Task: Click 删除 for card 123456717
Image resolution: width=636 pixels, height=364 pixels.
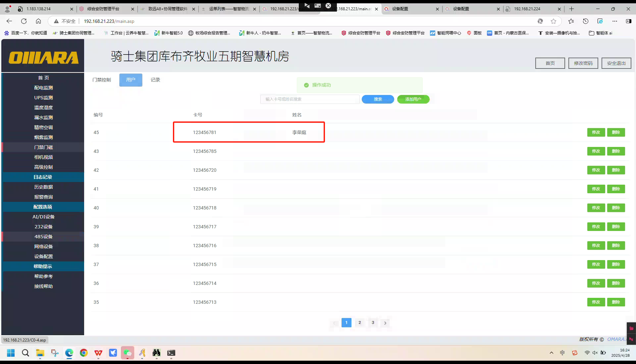Action: tap(616, 227)
